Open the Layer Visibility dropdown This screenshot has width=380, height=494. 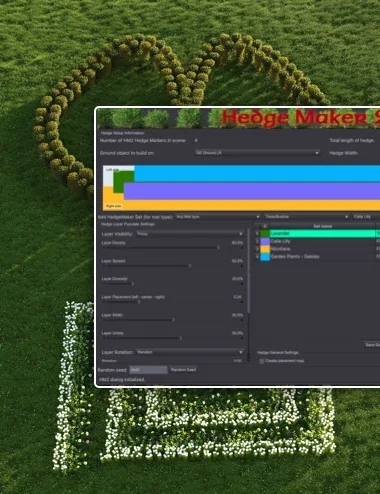pos(190,234)
